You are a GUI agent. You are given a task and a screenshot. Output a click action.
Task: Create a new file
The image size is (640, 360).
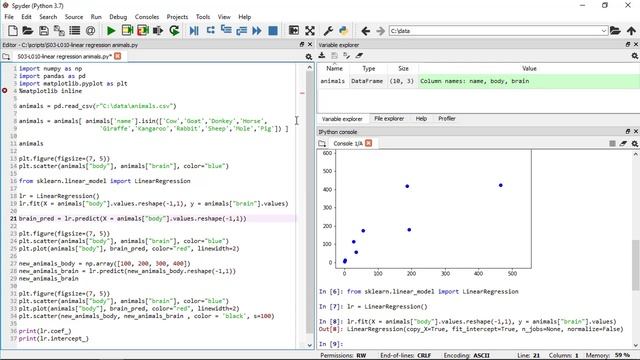(13, 31)
